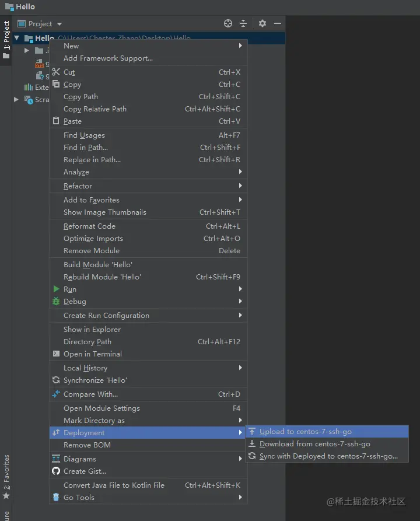Select Download from centos-7-ssh-go

327,443
